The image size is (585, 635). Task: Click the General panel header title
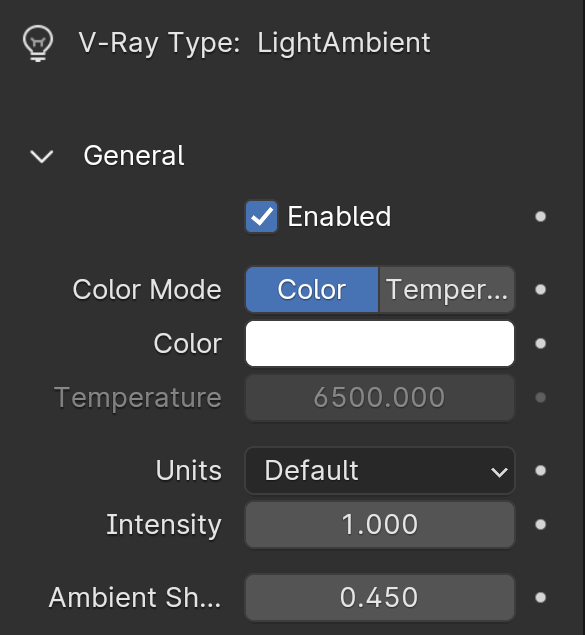(x=134, y=156)
